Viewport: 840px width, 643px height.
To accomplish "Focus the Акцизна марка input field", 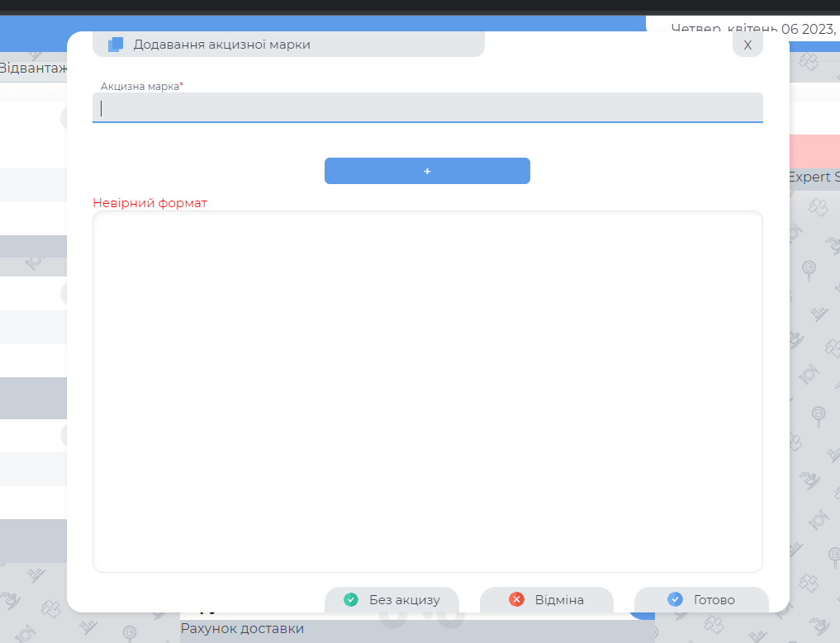I will [x=427, y=108].
